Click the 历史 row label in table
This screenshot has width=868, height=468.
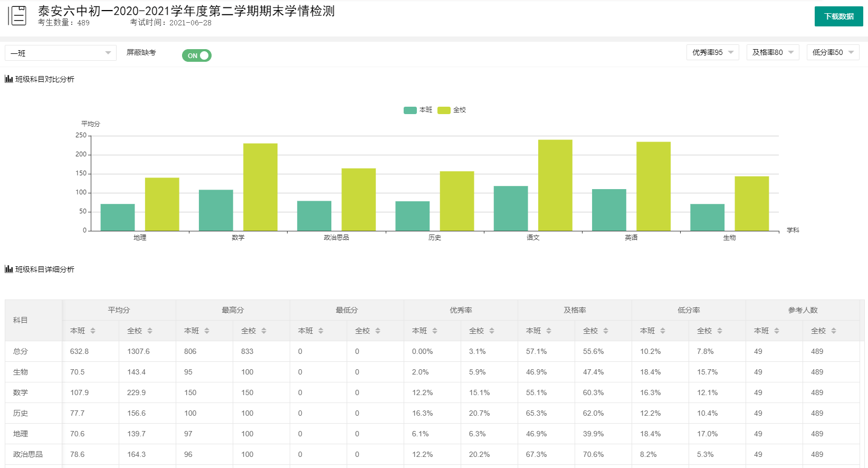[x=21, y=413]
